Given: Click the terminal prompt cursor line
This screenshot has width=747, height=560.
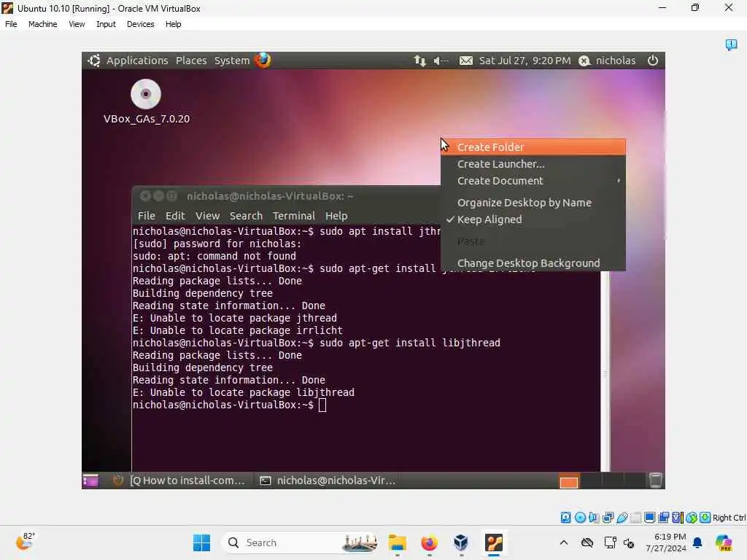Looking at the screenshot, I should (x=229, y=405).
